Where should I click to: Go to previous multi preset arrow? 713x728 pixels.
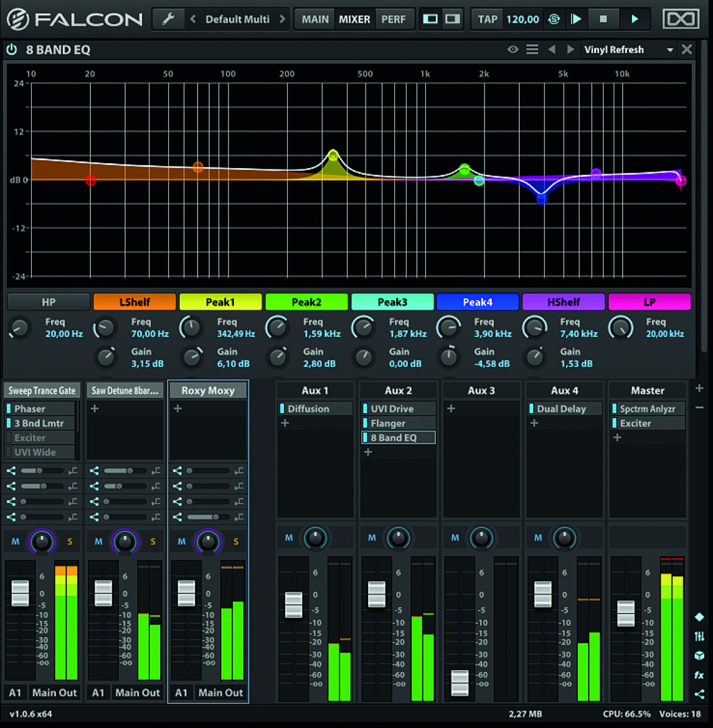[x=193, y=19]
